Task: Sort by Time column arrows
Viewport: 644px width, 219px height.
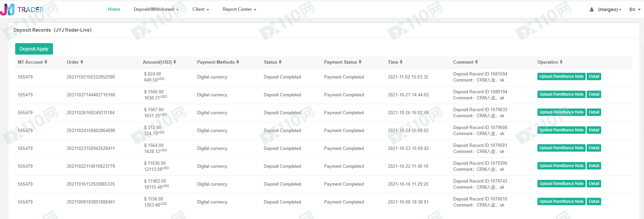Action: point(401,62)
